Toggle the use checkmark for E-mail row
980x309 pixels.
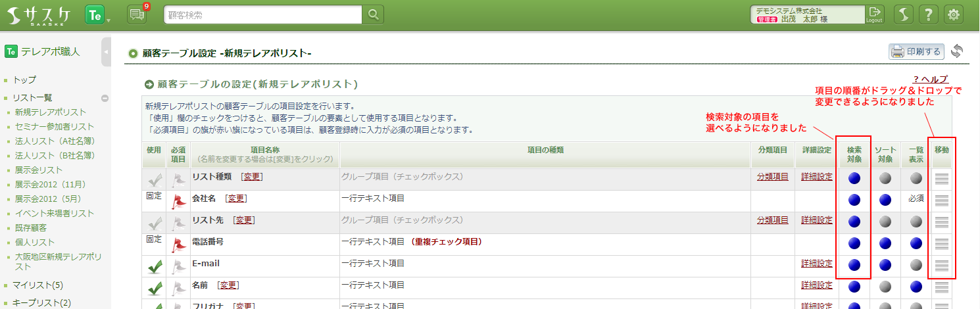[x=155, y=266]
